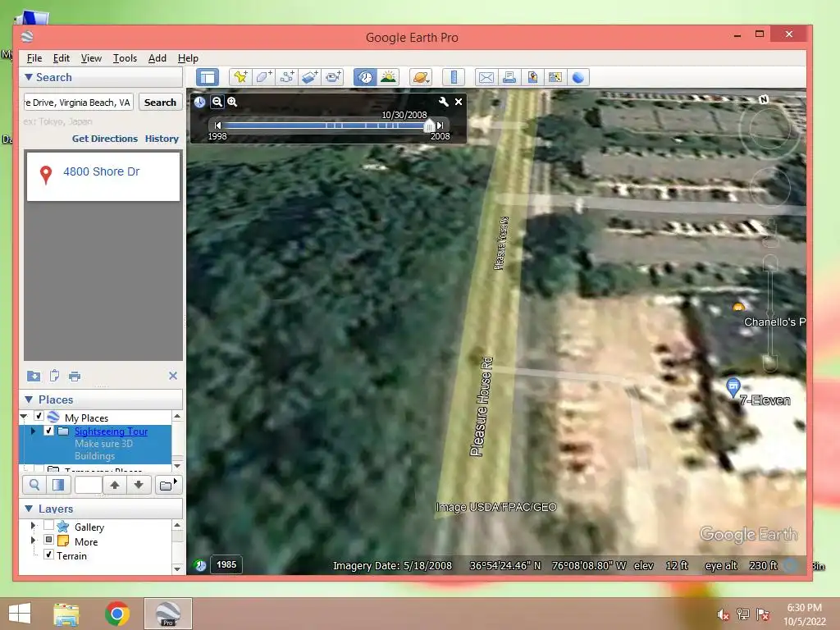The image size is (840, 630).
Task: Copy search results to My Places icon
Action: pyautogui.click(x=33, y=376)
